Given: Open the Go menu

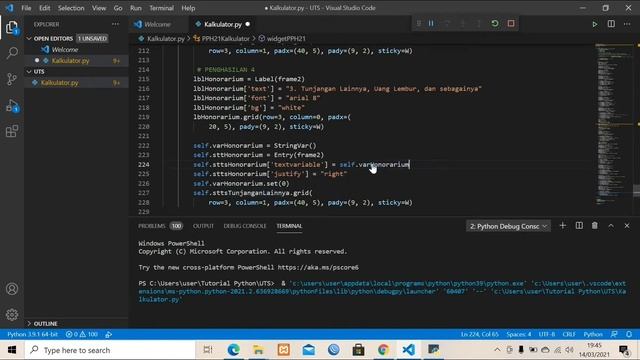Looking at the screenshot, I should point(118,8).
